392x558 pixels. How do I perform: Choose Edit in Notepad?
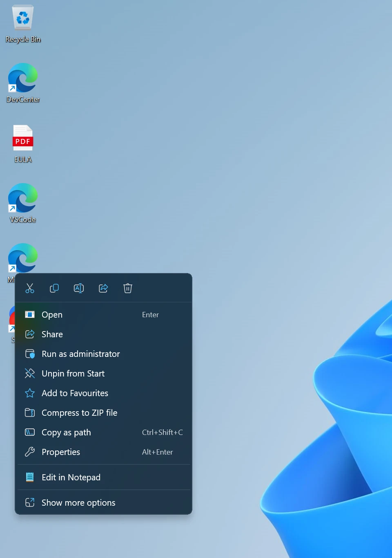71,477
